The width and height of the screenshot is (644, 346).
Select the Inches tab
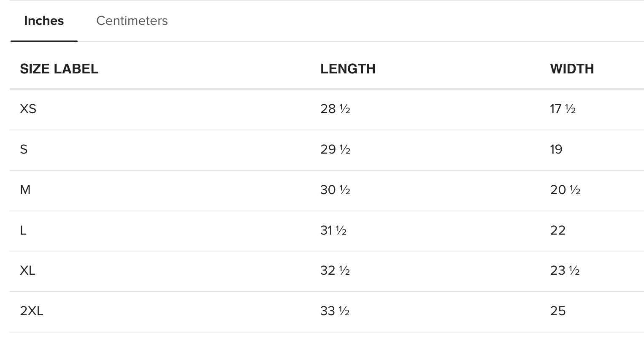tap(44, 21)
